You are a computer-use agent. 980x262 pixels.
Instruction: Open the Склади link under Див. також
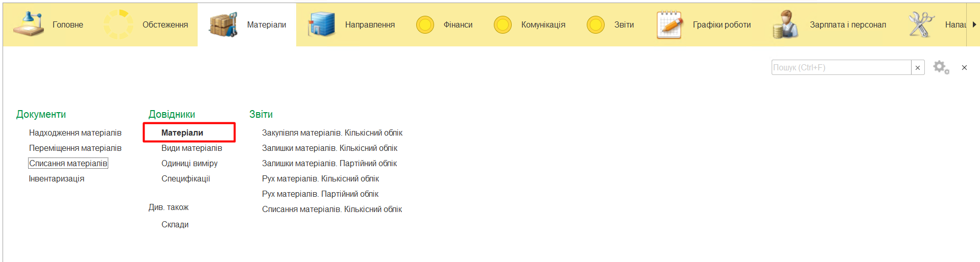click(x=175, y=224)
